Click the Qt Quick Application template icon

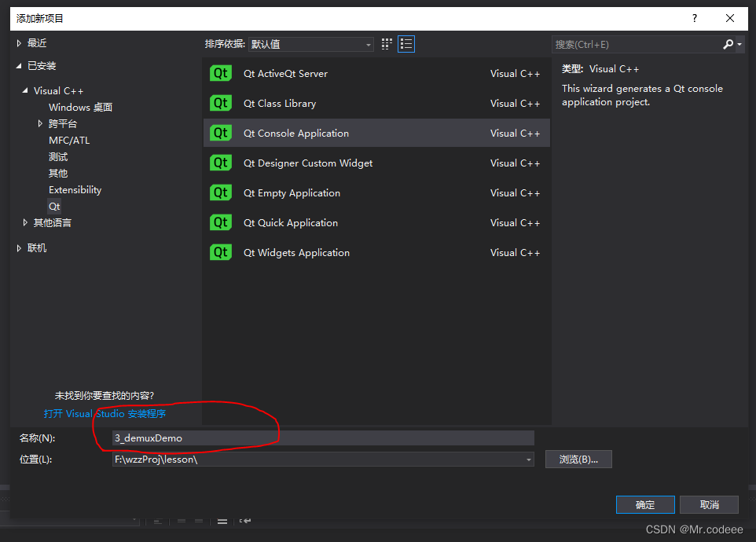pos(221,222)
